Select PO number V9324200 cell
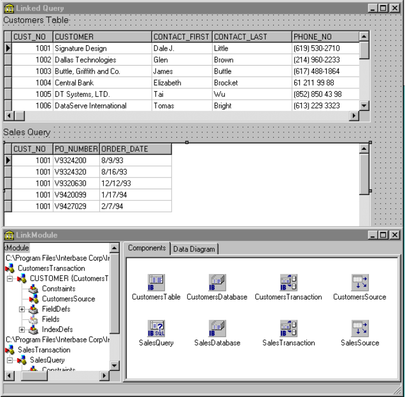The image size is (405, 397). 76,160
